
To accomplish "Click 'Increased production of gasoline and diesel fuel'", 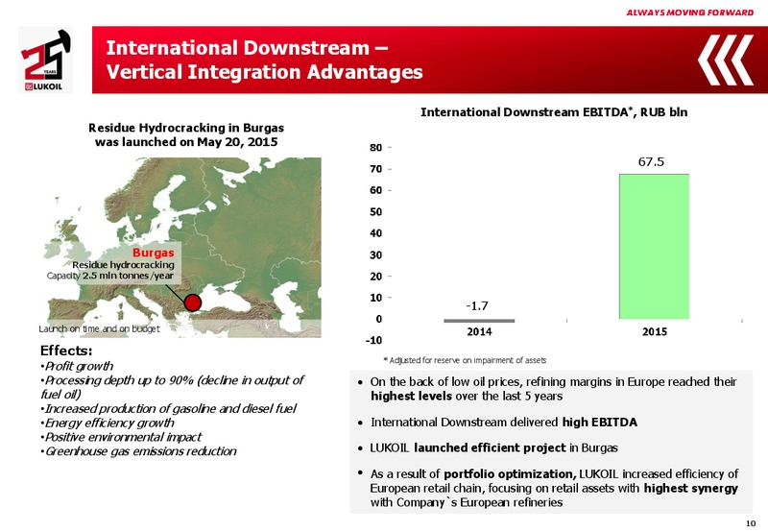I will [x=169, y=408].
